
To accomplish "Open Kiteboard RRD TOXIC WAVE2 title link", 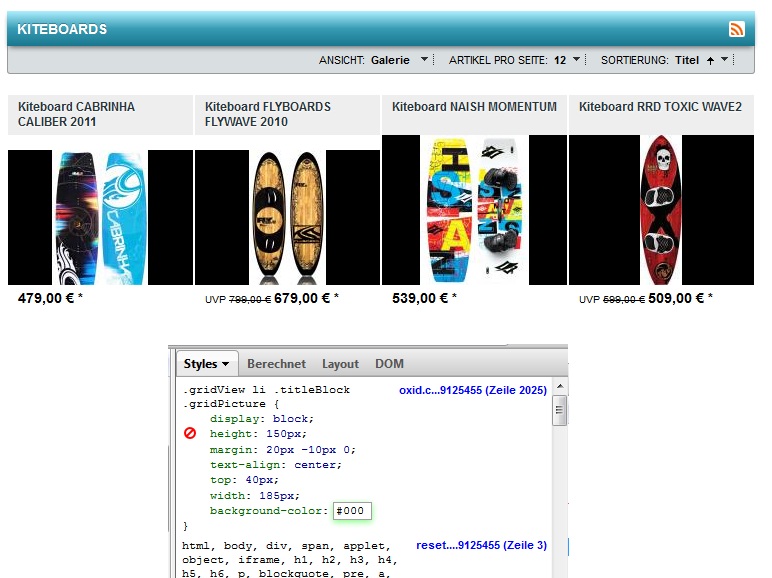I will [x=660, y=107].
